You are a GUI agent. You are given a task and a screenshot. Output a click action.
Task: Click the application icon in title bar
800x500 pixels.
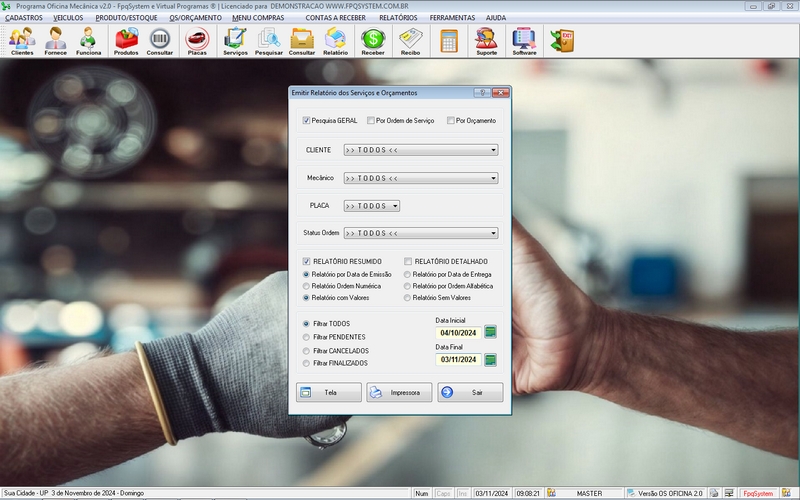[x=6, y=6]
